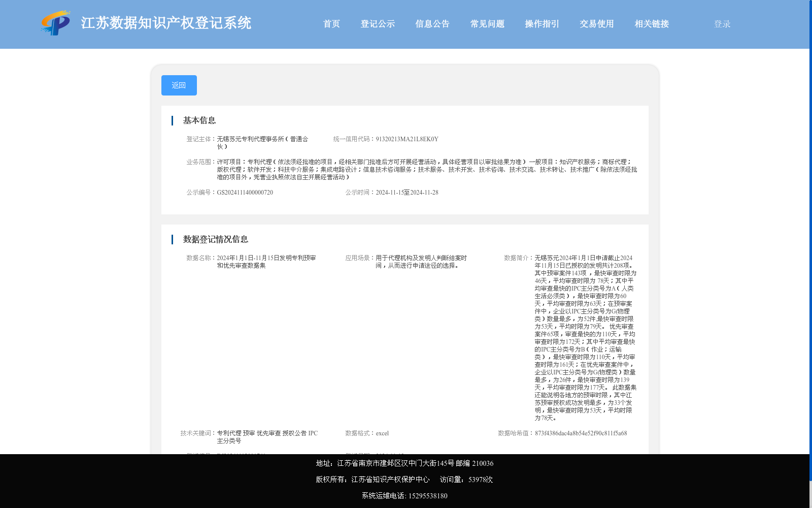Open the 登记公示 menu item
812x508 pixels.
[x=378, y=24]
